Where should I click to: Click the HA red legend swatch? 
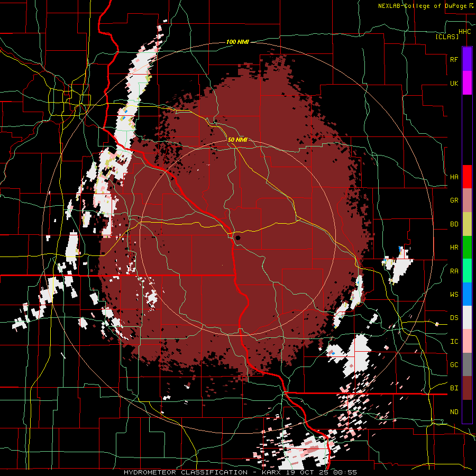click(x=467, y=177)
